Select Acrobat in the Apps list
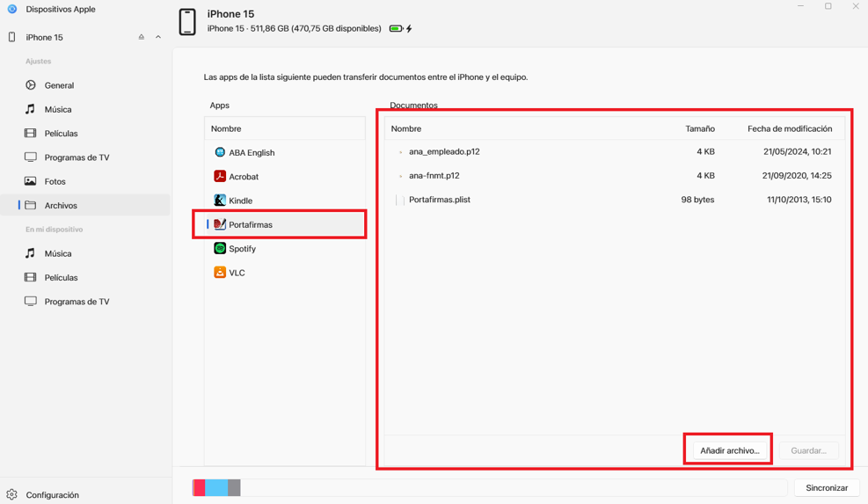 (285, 176)
